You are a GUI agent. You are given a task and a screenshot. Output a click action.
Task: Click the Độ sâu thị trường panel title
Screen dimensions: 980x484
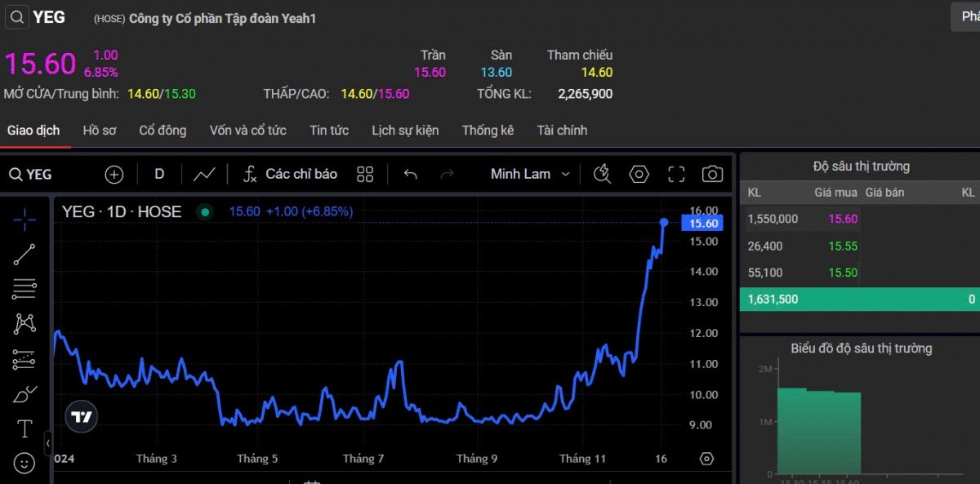pyautogui.click(x=861, y=167)
